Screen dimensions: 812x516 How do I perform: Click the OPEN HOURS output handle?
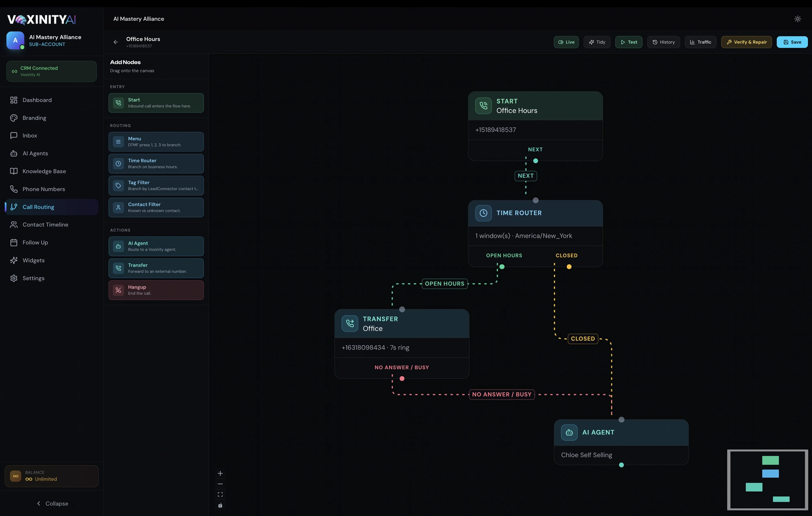(x=502, y=267)
